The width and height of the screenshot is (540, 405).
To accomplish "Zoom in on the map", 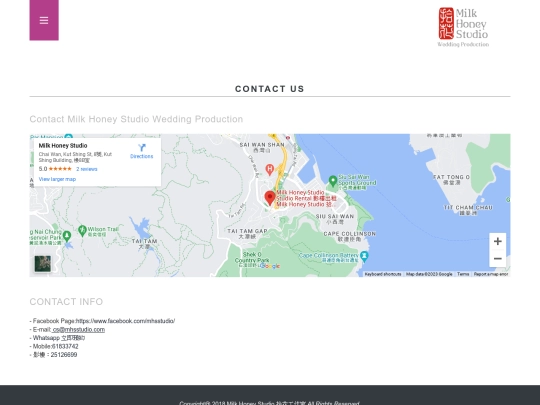I will [497, 241].
